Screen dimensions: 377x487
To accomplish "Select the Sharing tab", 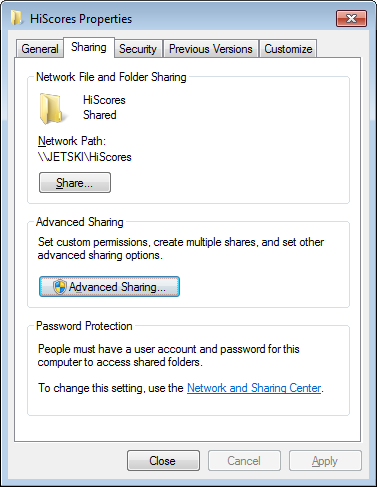I will tap(89, 47).
